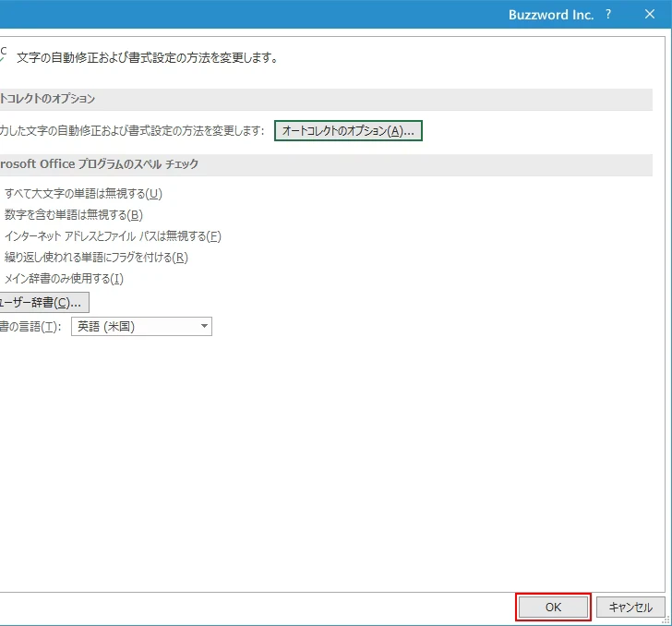Viewport: 672px width, 626px height.
Task: Select the 繰り返し使われる単語にフラグを付ける(R) label
Action: tap(96, 258)
